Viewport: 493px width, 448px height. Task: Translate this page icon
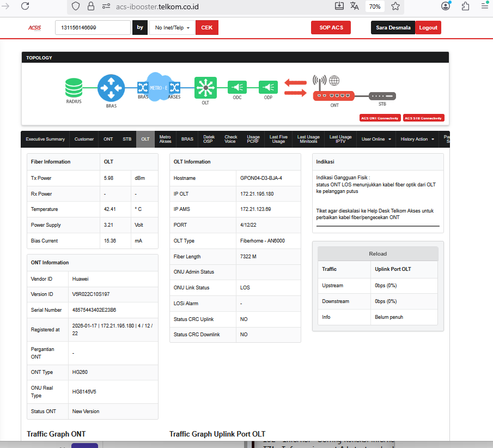coord(354,6)
